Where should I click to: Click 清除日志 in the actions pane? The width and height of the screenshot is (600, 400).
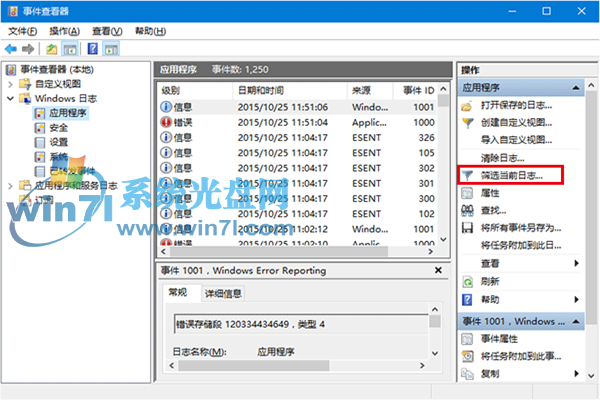click(505, 157)
